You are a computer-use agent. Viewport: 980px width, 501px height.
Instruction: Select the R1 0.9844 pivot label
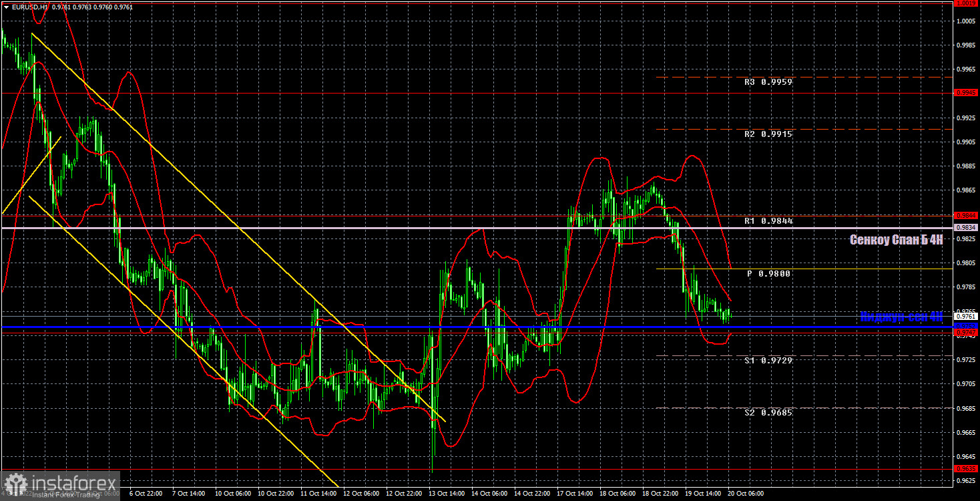[768, 220]
